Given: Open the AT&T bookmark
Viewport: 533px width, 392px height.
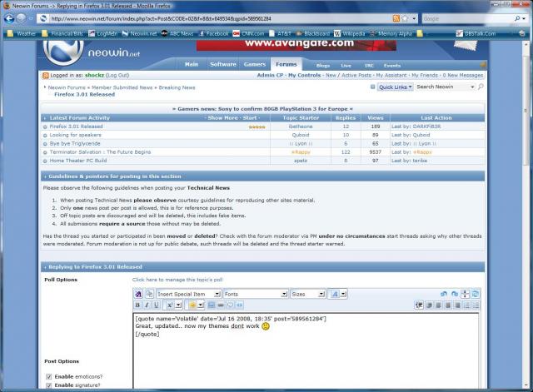Looking at the screenshot, I should 281,33.
